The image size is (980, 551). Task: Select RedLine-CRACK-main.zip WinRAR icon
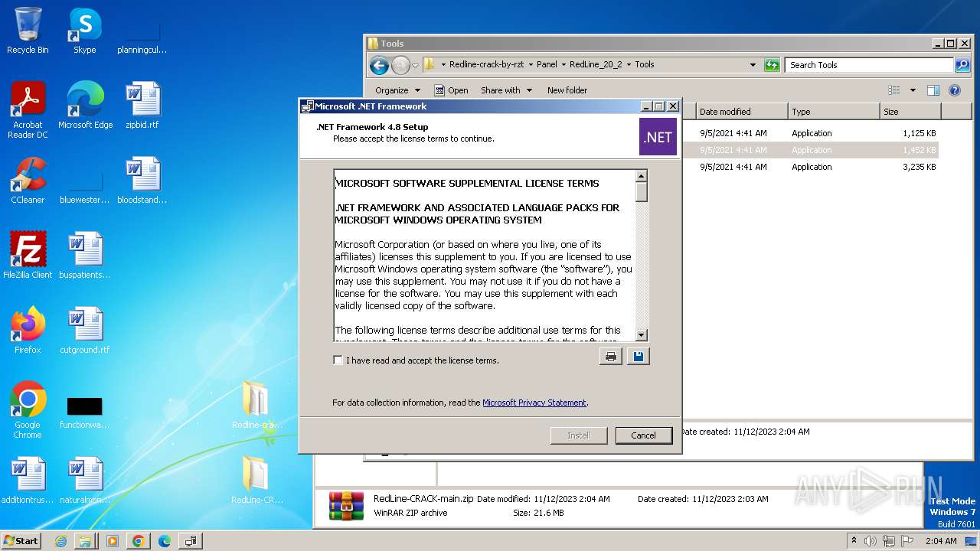[x=346, y=506]
